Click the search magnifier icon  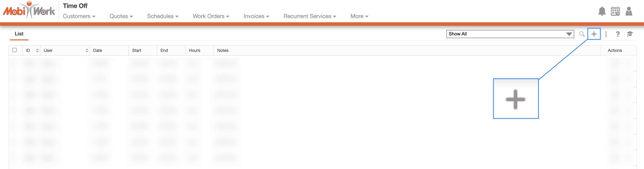click(x=582, y=34)
